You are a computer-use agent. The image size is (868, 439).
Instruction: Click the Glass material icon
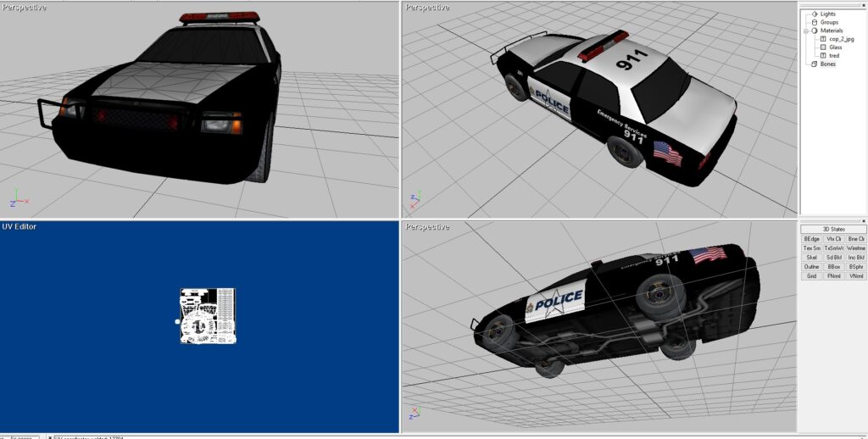tap(823, 47)
